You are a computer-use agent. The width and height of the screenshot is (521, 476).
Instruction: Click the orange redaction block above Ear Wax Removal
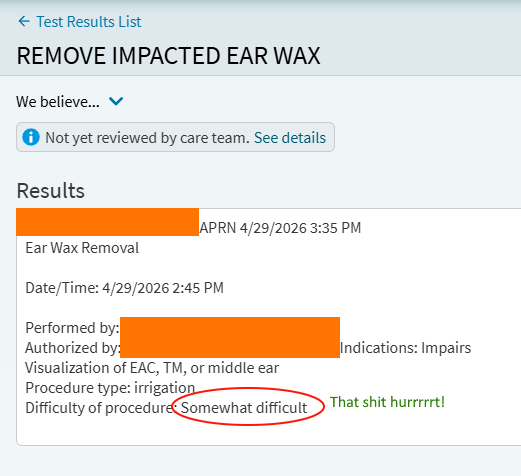(107, 222)
